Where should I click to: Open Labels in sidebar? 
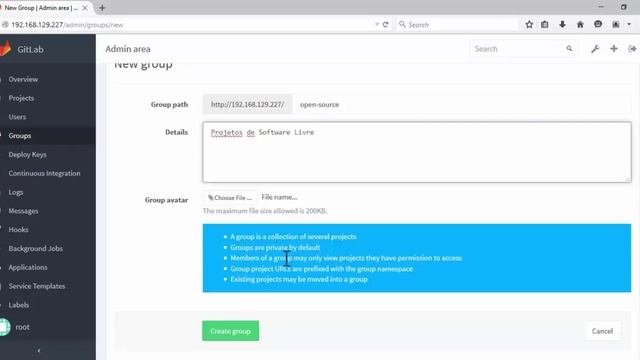(x=19, y=304)
